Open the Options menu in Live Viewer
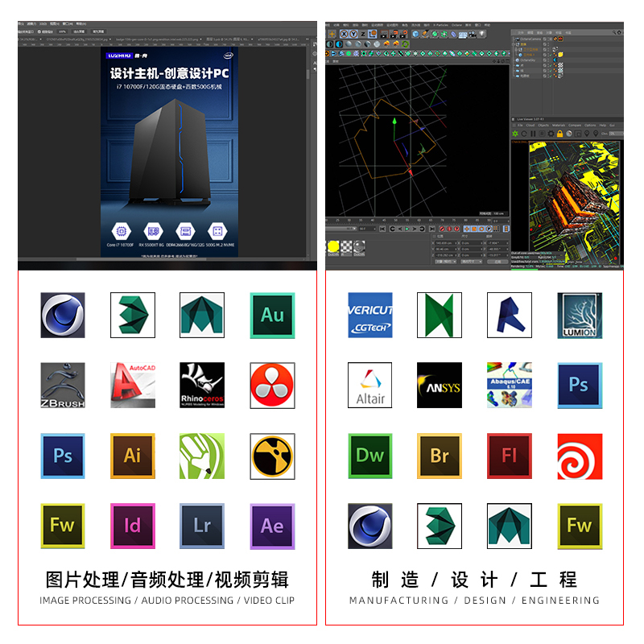The height and width of the screenshot is (644, 644). tap(590, 126)
